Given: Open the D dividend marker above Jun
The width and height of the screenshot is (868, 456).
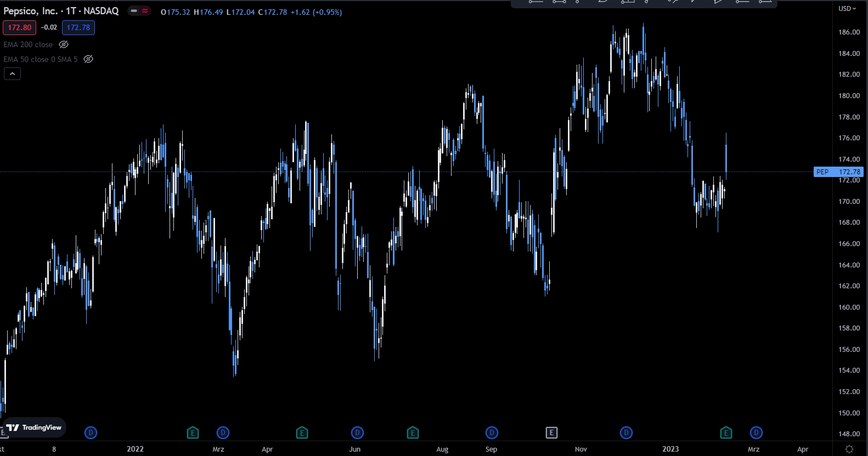Looking at the screenshot, I should click(x=357, y=433).
